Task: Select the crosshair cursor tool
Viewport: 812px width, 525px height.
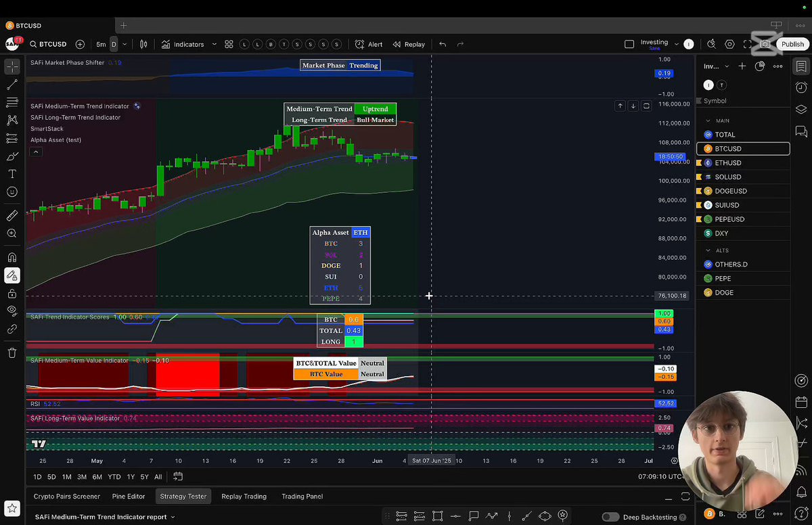Action: coord(12,67)
